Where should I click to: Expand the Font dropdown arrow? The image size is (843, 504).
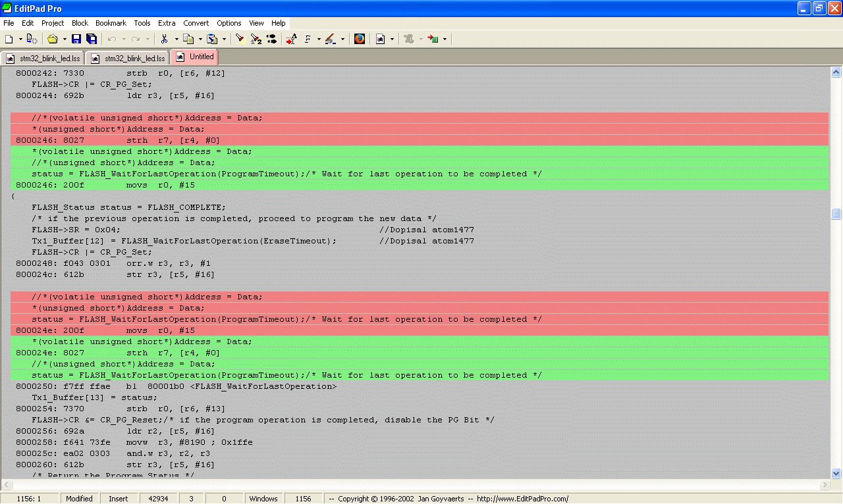pyautogui.click(x=319, y=39)
